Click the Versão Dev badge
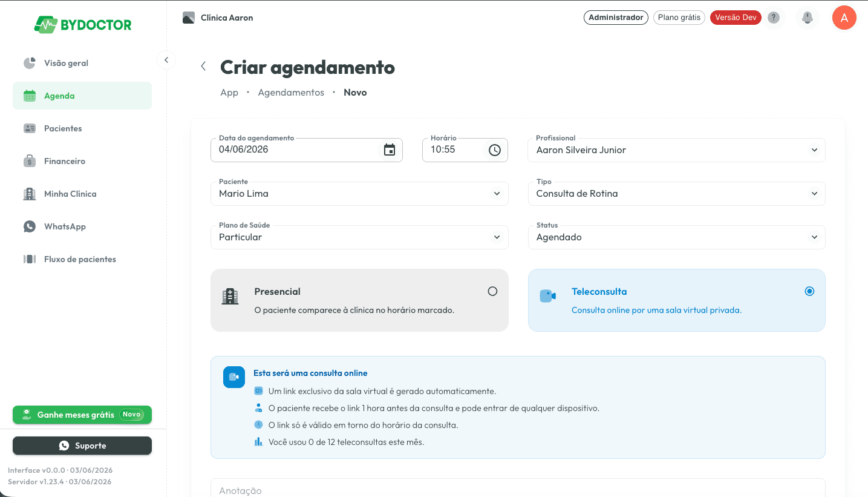Screen dimensions: 868x497 point(736,18)
